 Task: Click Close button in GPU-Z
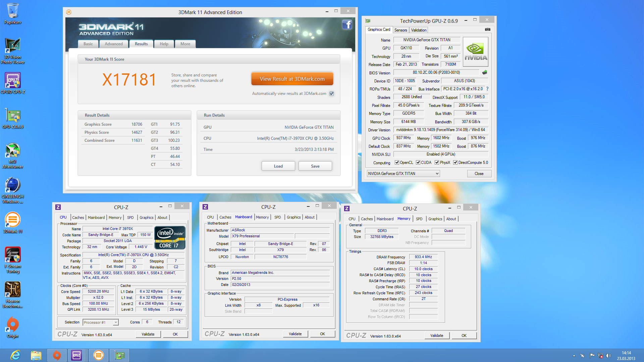point(479,174)
